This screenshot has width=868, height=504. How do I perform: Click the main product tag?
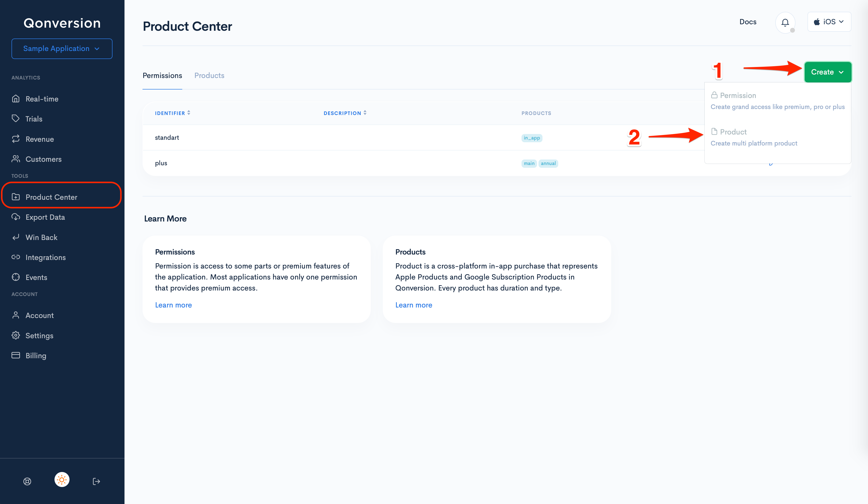point(529,163)
